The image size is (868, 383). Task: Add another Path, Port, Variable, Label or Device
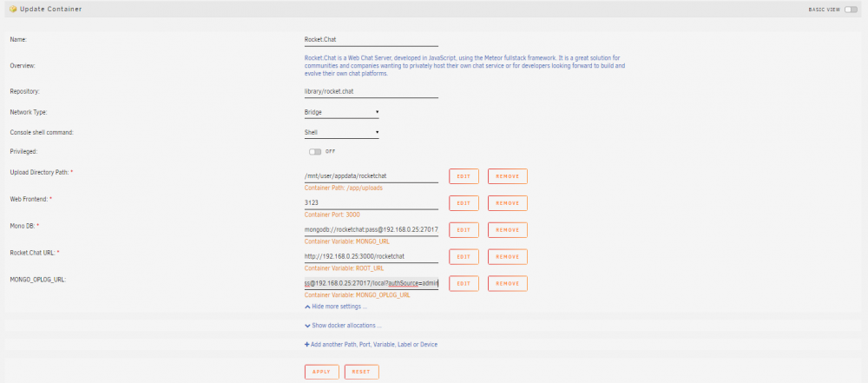(371, 344)
